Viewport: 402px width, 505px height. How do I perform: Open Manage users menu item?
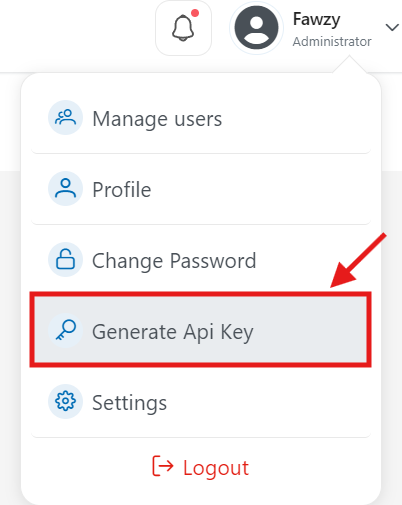pyautogui.click(x=201, y=118)
